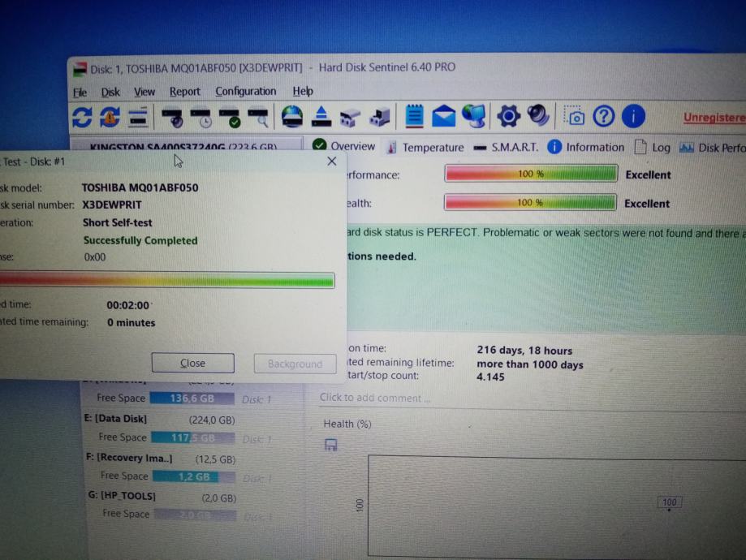The height and width of the screenshot is (560, 746).
Task: Click the 'more than 1000 days' value
Action: (530, 365)
